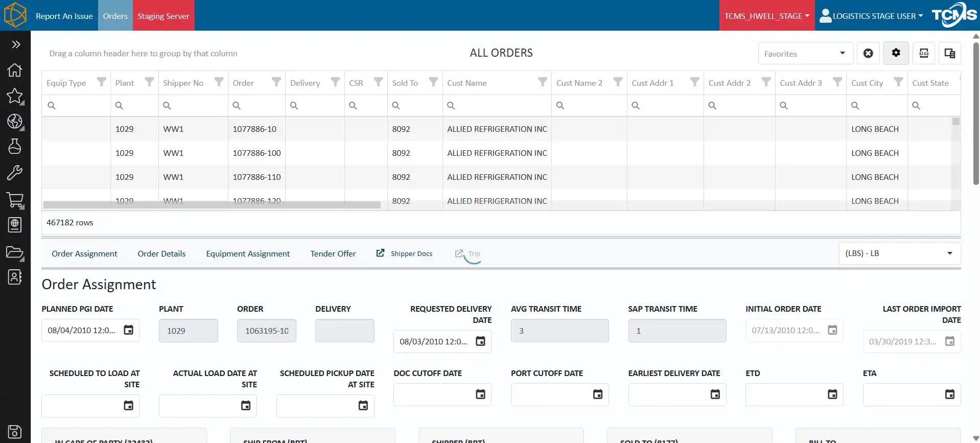Open the flask icon in sidebar

point(15,147)
